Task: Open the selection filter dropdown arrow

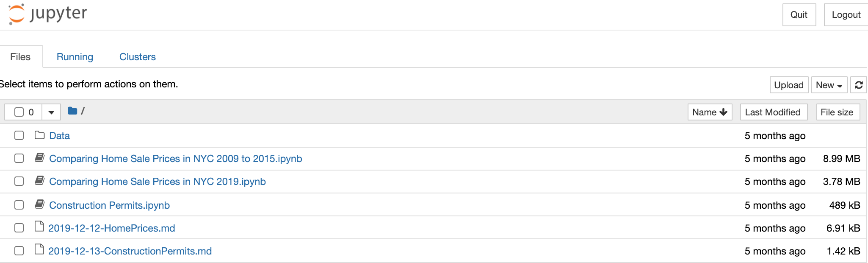Action: (51, 112)
